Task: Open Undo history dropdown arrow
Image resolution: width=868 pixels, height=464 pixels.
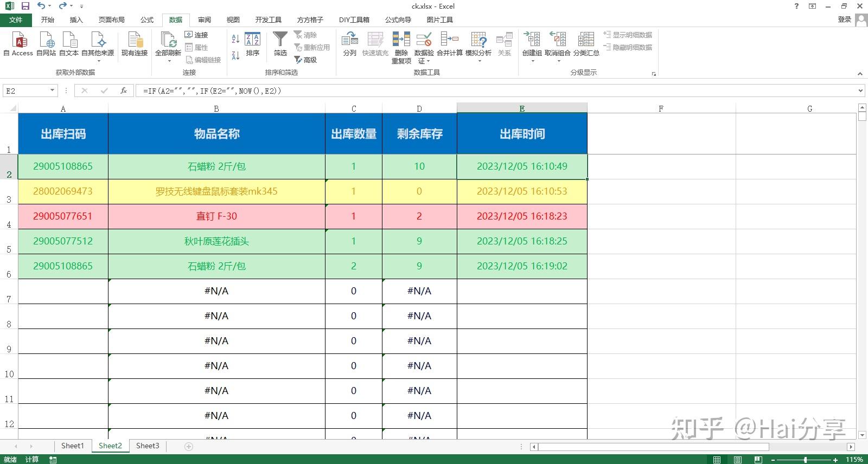Action: click(50, 6)
